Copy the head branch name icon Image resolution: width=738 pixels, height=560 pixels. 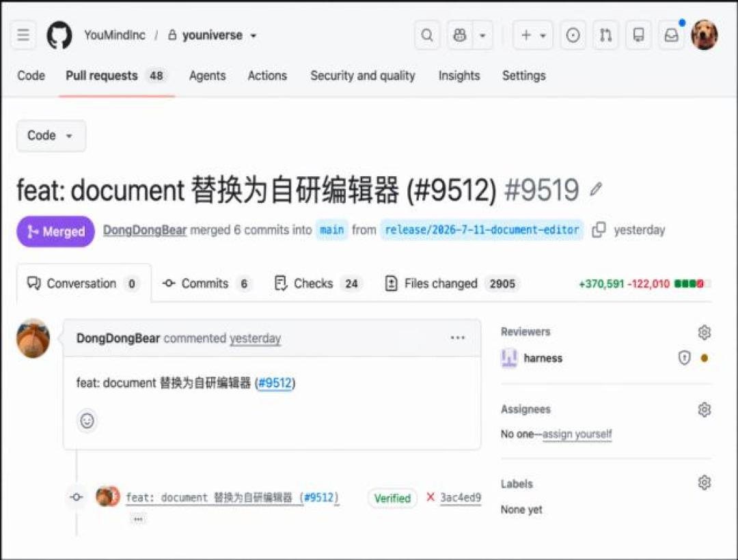point(599,230)
